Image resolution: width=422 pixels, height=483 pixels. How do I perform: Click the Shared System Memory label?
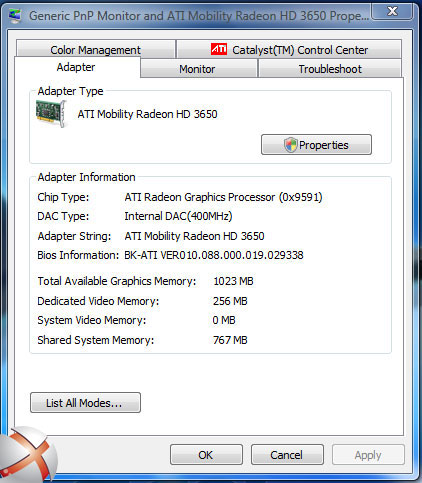pos(96,340)
